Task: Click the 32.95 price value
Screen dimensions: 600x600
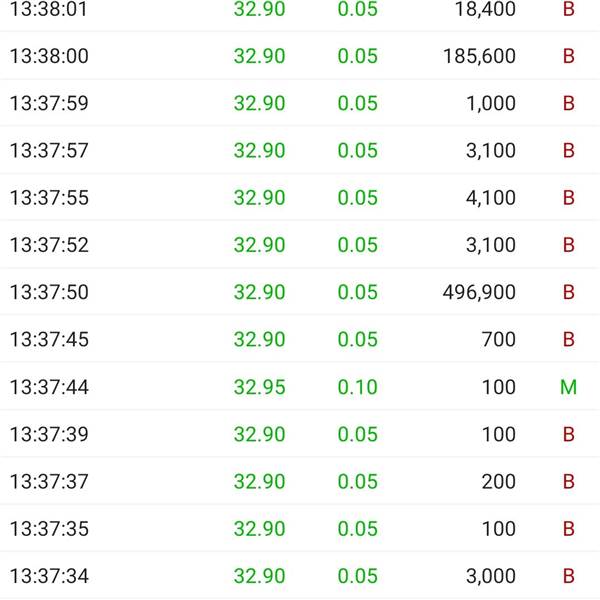Action: click(259, 386)
